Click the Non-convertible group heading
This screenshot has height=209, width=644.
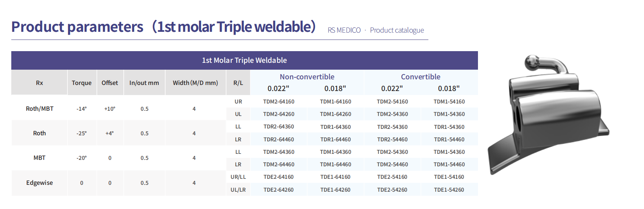[307, 77]
